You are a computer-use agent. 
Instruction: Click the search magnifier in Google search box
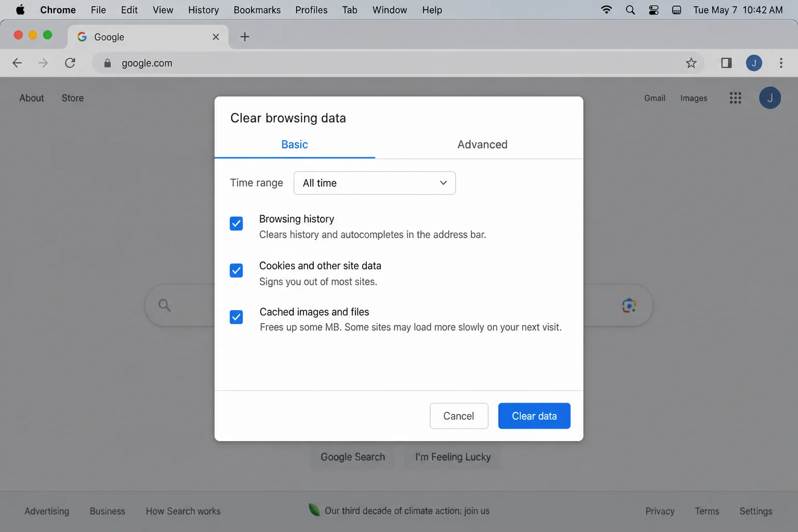[164, 305]
